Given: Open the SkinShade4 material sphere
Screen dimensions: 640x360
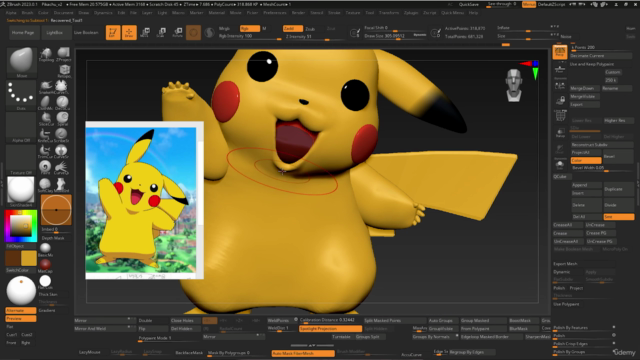Looking at the screenshot, I should [x=21, y=191].
